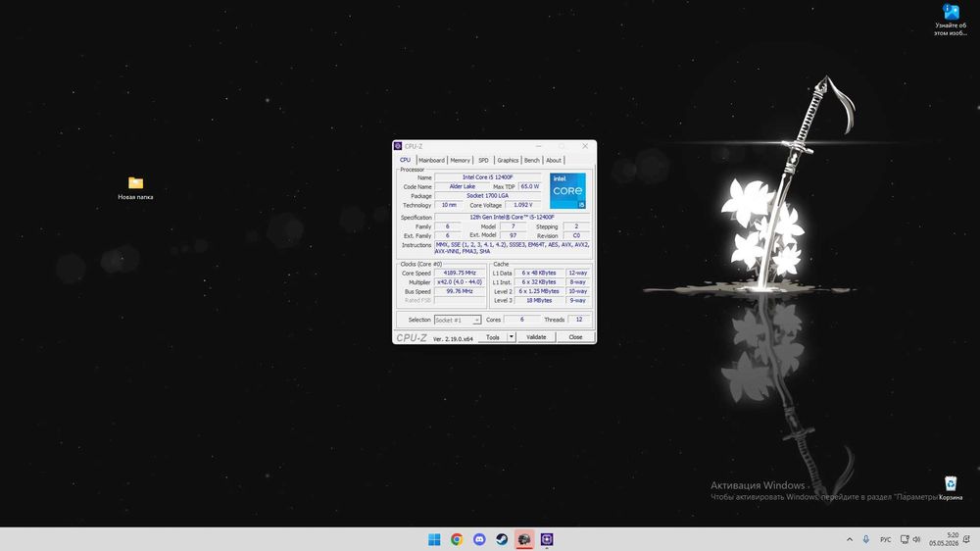Open the Socket #1 selection dropdown
This screenshot has width=980, height=551.
(x=458, y=320)
